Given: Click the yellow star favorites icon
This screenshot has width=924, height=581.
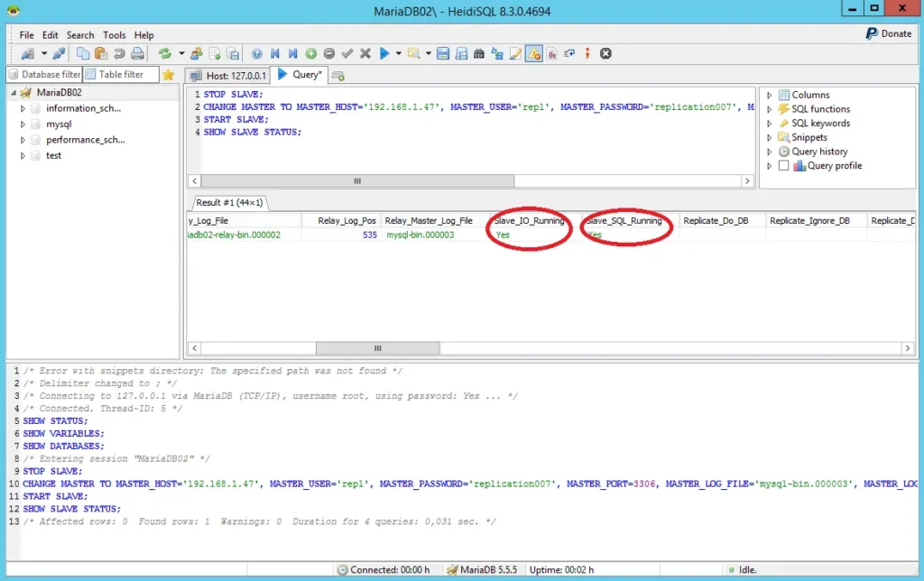Looking at the screenshot, I should click(x=168, y=75).
